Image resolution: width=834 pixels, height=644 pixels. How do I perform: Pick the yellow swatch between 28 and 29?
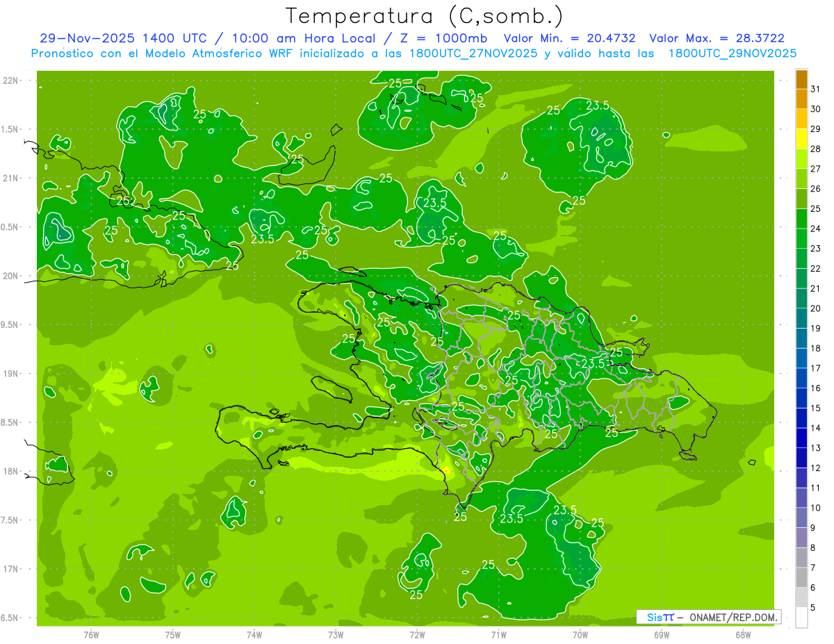pos(801,139)
